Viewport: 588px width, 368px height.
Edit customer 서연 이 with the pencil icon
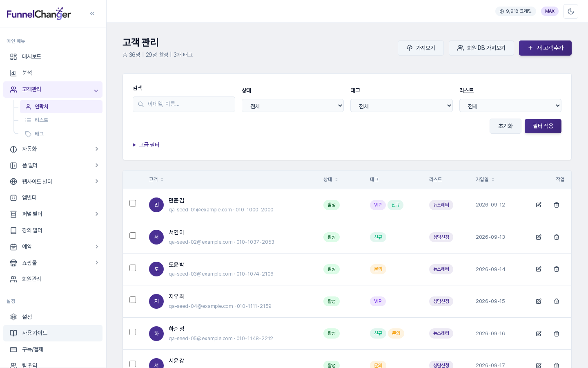point(539,237)
